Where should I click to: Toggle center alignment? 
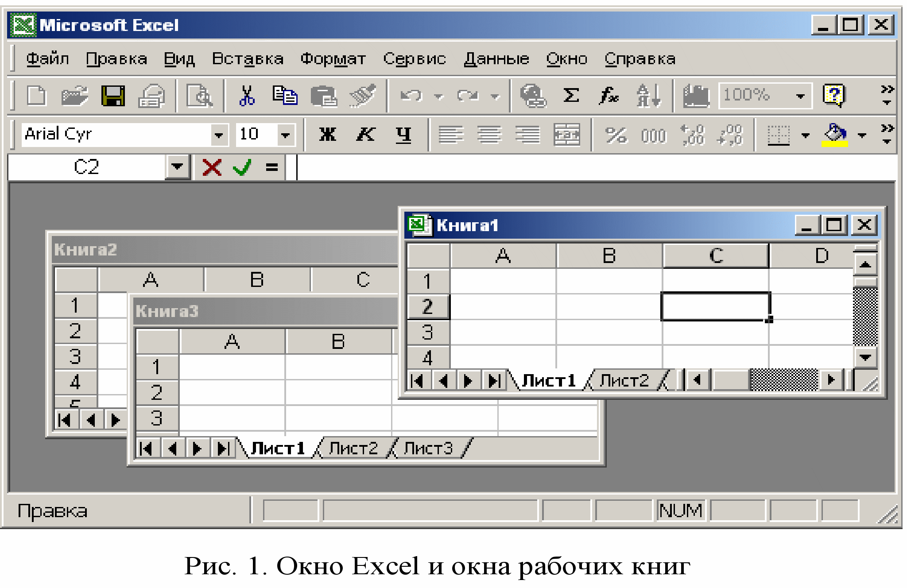coord(489,135)
